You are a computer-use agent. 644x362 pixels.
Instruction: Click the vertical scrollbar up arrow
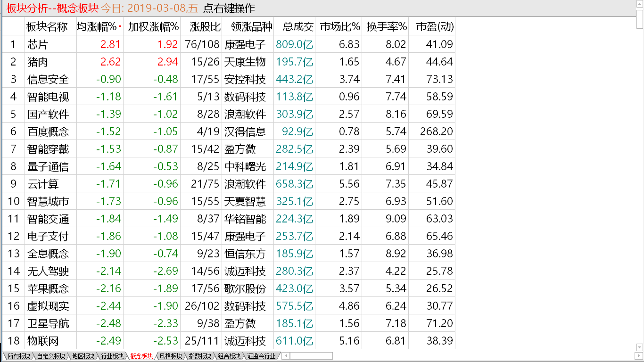(639, 6)
